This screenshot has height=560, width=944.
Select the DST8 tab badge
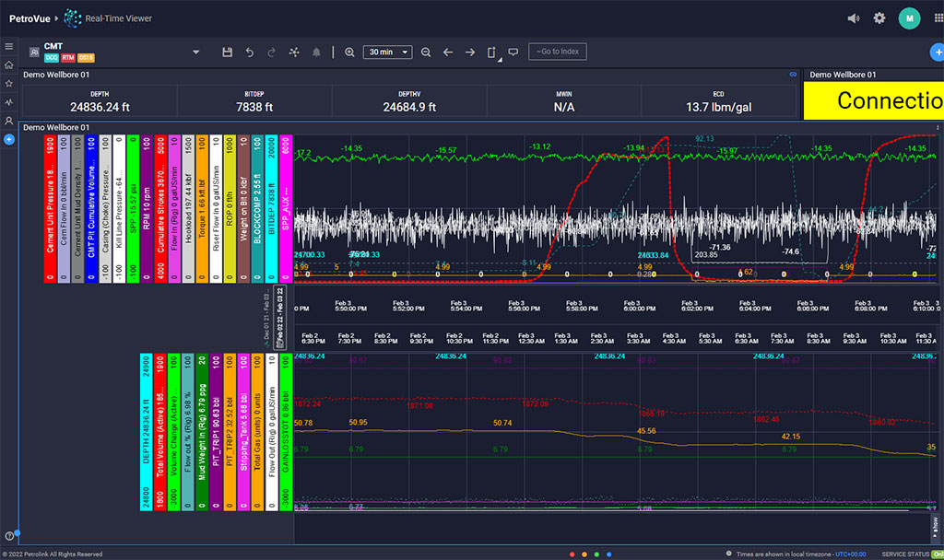[x=85, y=57]
